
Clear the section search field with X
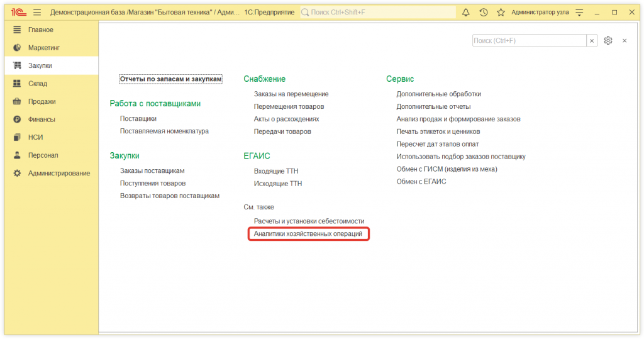coord(592,40)
